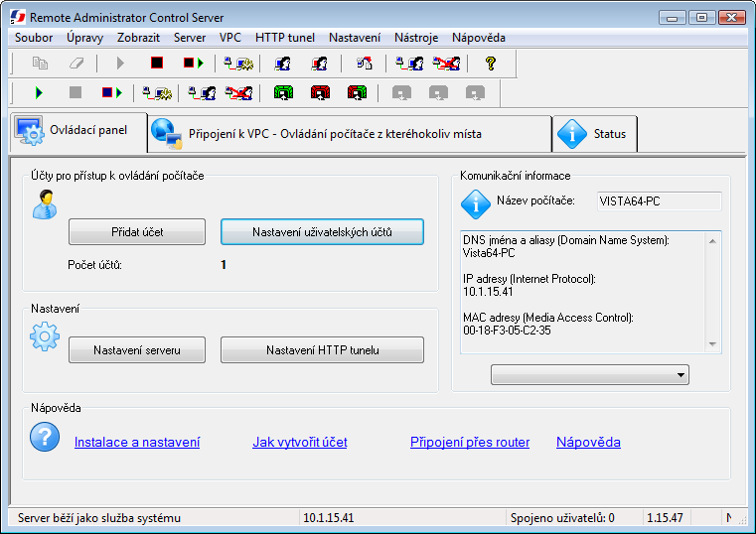Click the scroll-down arrow in the communication info box
The image size is (756, 534).
click(x=712, y=343)
